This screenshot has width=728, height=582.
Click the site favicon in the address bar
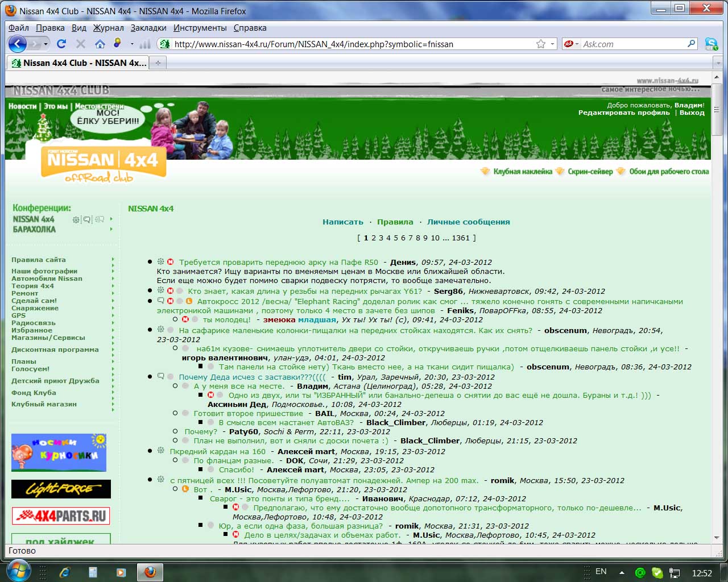coord(165,44)
